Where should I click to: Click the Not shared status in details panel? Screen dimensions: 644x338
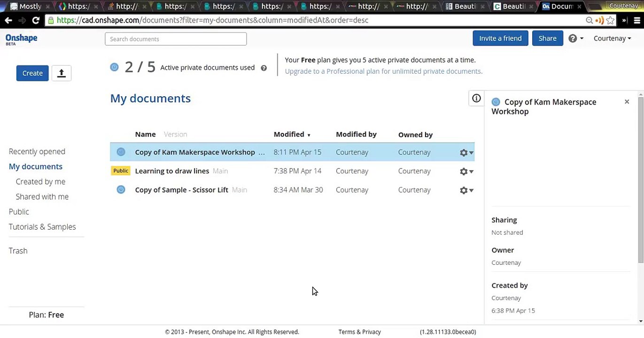tap(507, 232)
